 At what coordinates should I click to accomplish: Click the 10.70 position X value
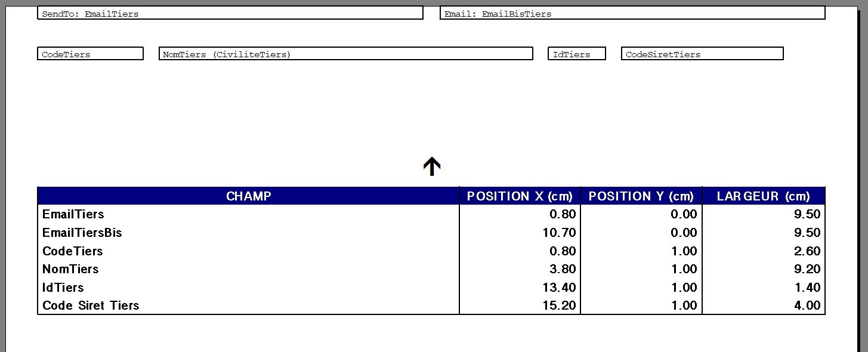(559, 233)
